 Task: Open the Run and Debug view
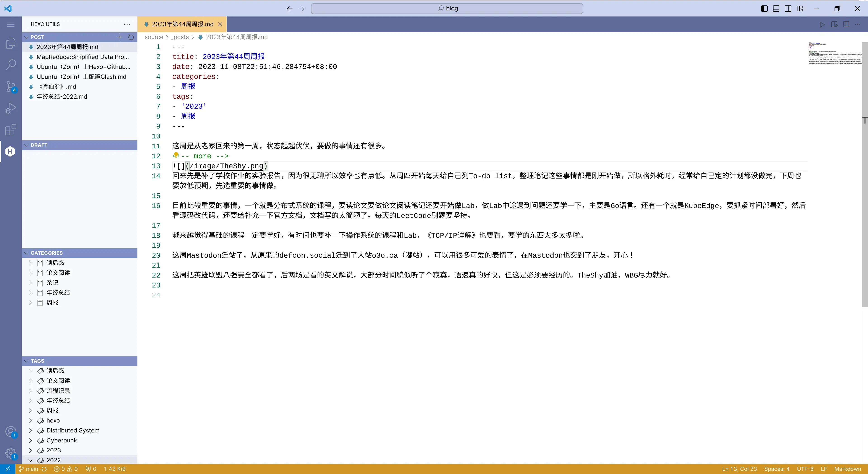pos(11,108)
